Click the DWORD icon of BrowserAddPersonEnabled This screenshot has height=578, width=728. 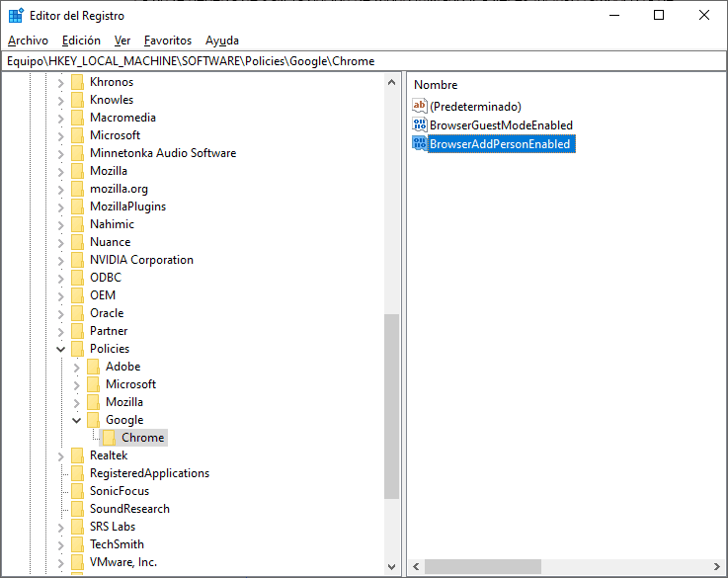point(419,143)
